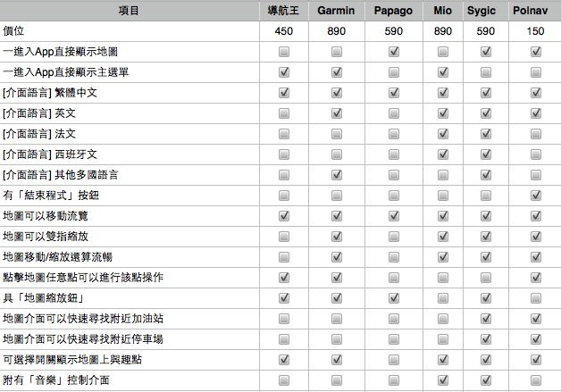Click the Papago column header
The height and width of the screenshot is (392, 561).
[393, 11]
